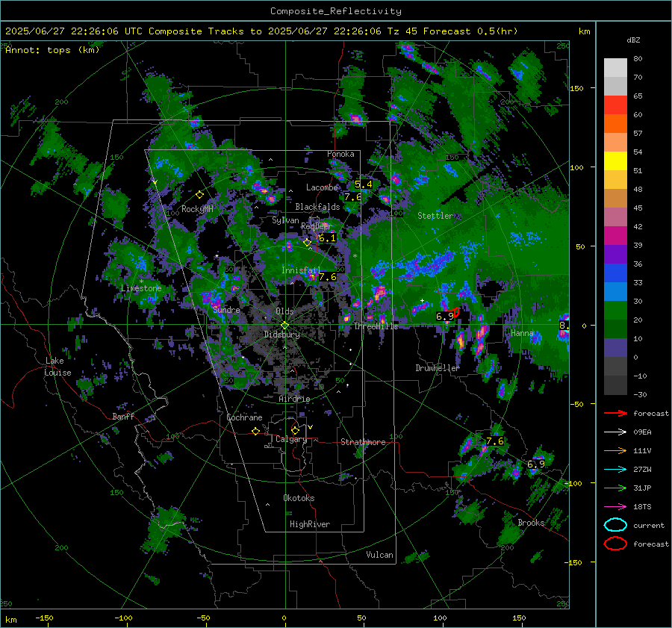The width and height of the screenshot is (672, 628).
Task: Click the 'Cochrane' town label
Action: [244, 417]
